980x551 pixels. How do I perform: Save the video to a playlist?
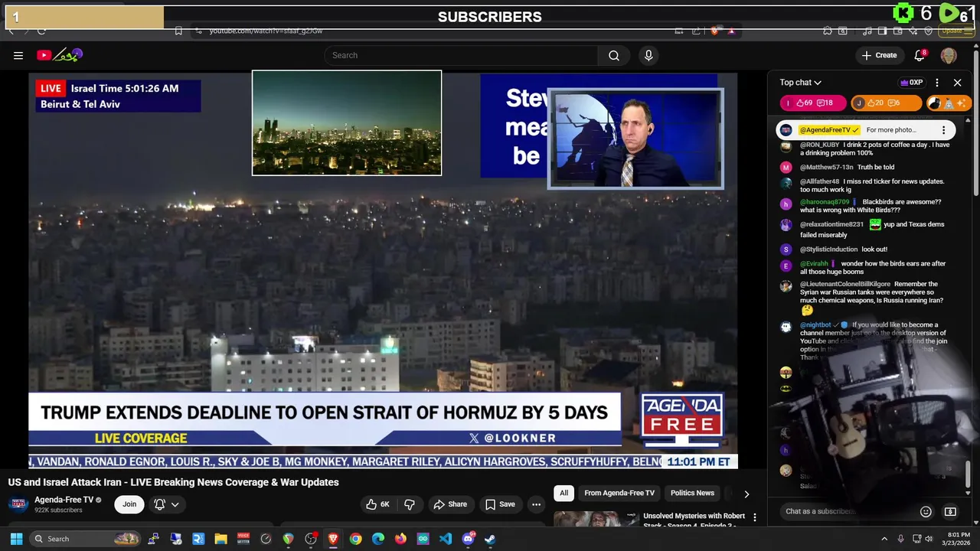coord(500,504)
